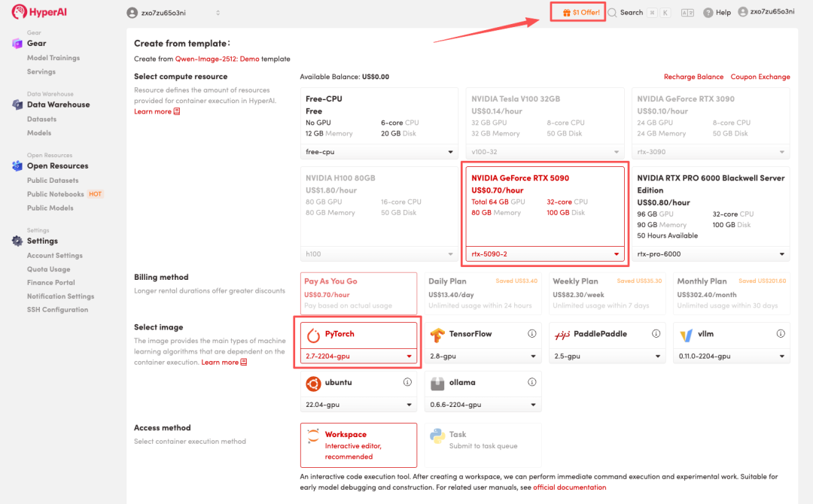Choose Workspace access method

tap(358, 445)
